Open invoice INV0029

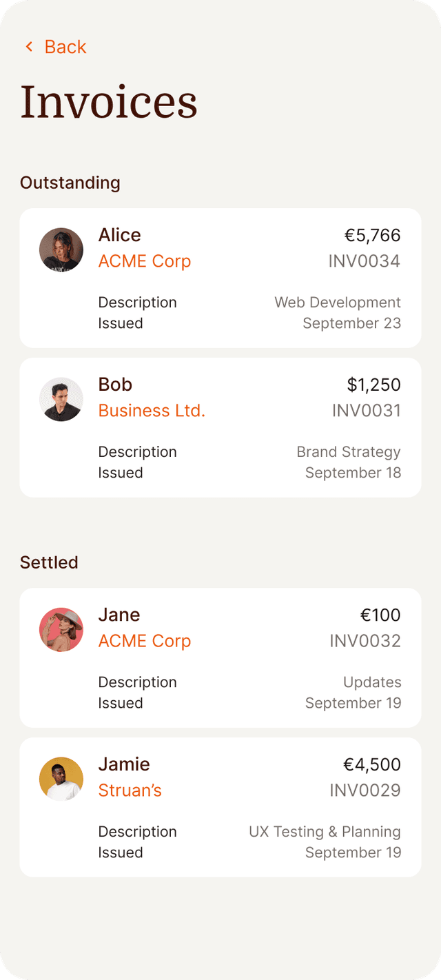tap(365, 790)
